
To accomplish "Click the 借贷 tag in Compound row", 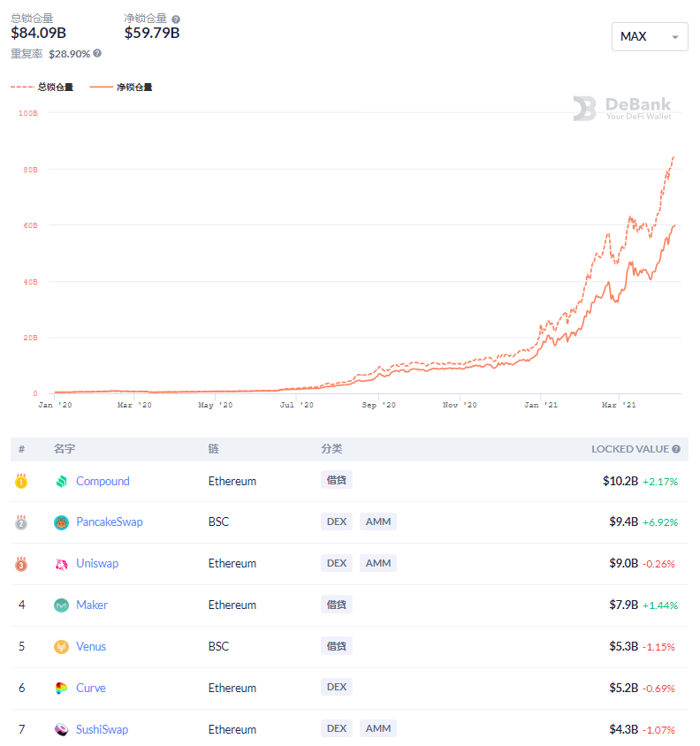I will [x=337, y=480].
